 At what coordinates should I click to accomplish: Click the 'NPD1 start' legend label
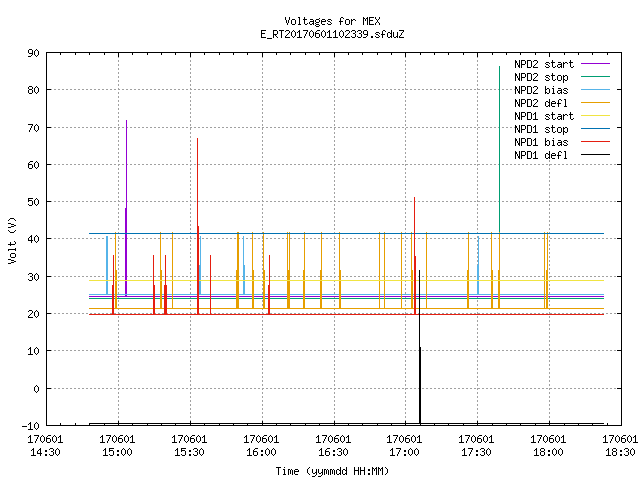click(544, 116)
